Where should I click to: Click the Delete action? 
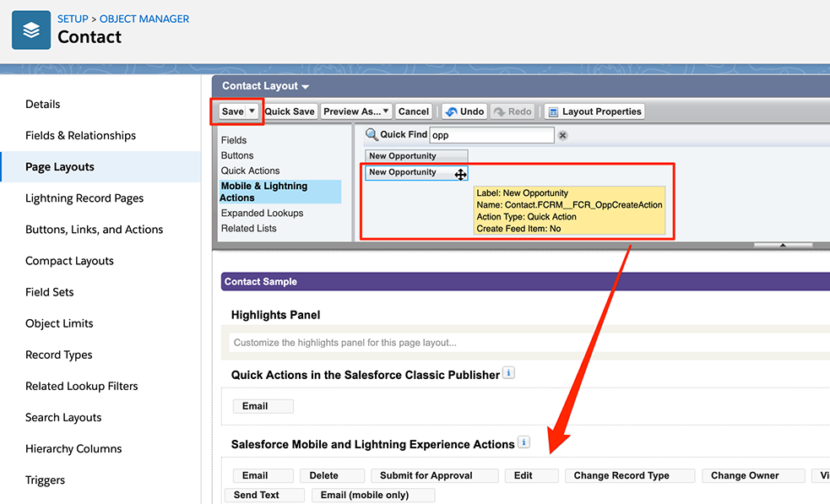tap(333, 475)
